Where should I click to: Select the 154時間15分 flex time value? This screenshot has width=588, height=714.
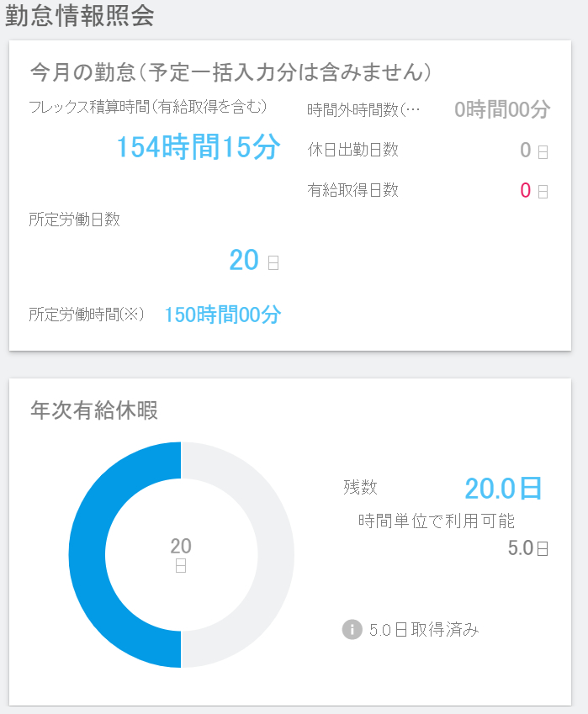(199, 147)
